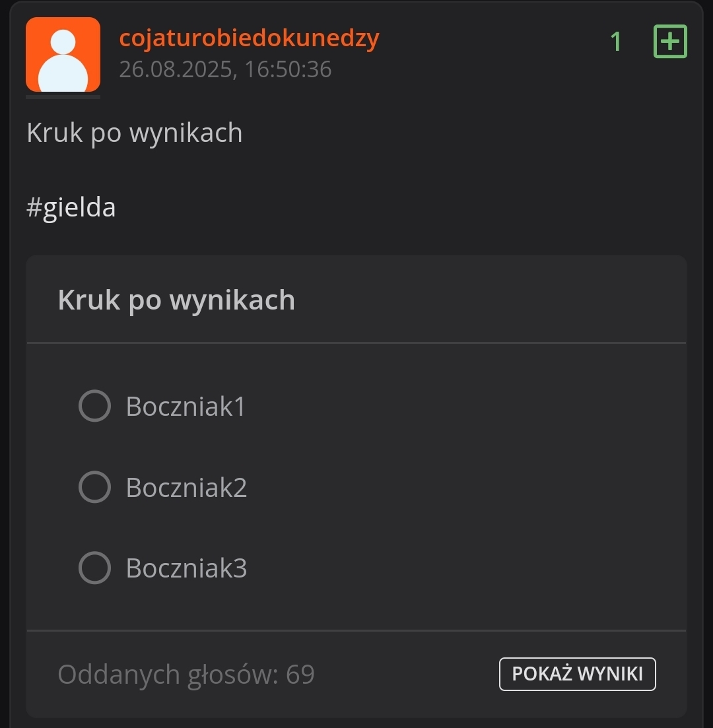The width and height of the screenshot is (713, 728).
Task: Click the poll title Kruk po wynikach
Action: (x=176, y=300)
